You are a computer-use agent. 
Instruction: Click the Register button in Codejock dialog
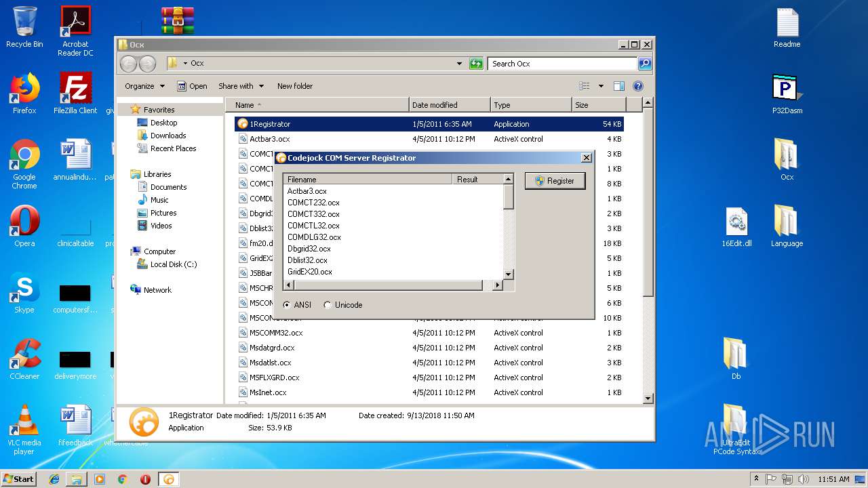555,181
